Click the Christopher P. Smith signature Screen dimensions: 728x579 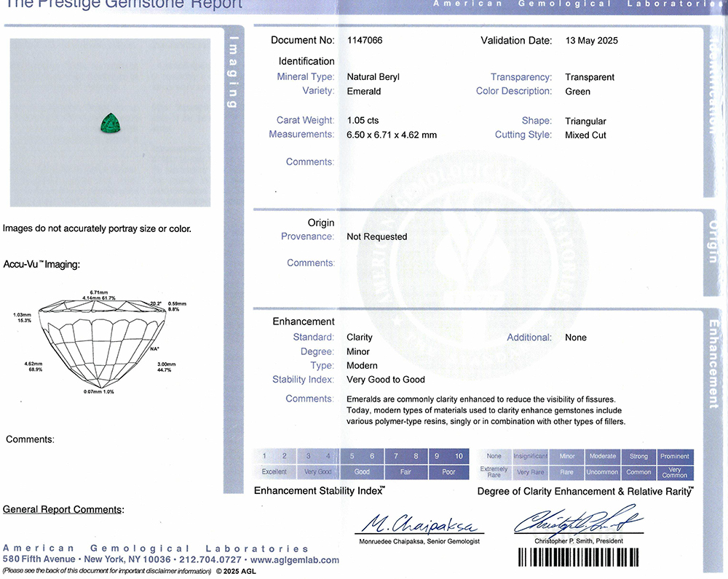[579, 521]
